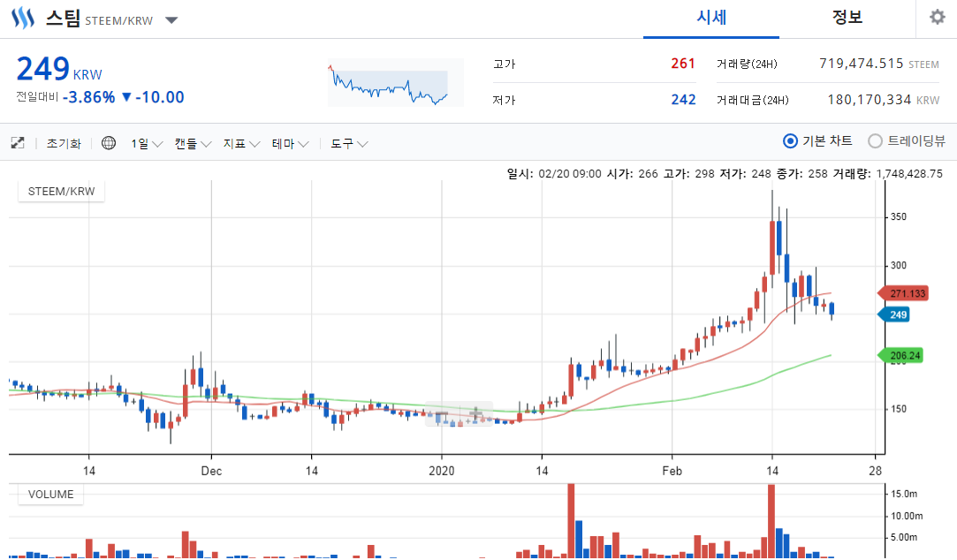This screenshot has width=957, height=560.
Task: Click the STEEM/KRW chart legend label
Action: coord(61,192)
